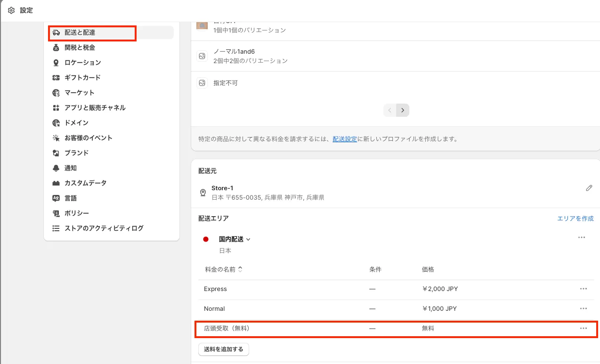Image resolution: width=600 pixels, height=364 pixels.
Task: Click the settings gear icon in header
Action: point(11,10)
